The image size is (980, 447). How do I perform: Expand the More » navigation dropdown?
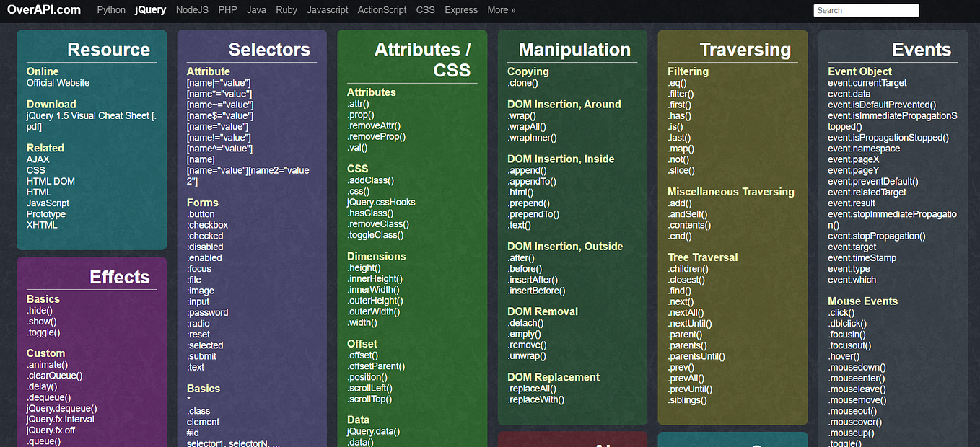[x=501, y=9]
